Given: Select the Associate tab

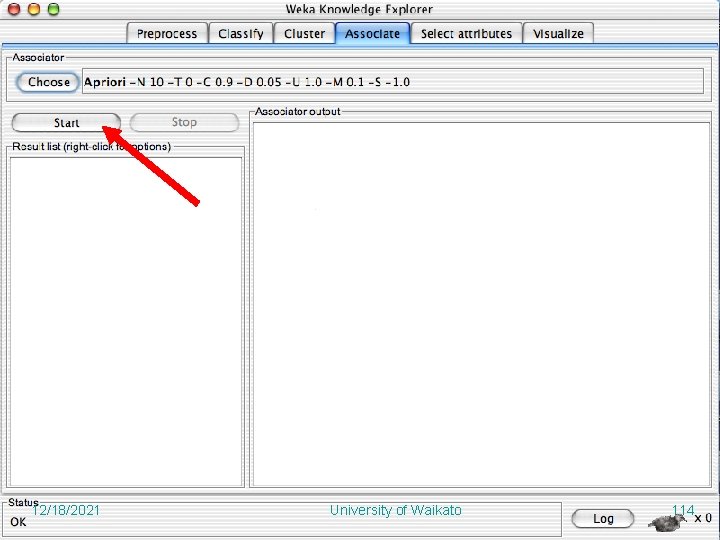Looking at the screenshot, I should click(x=372, y=34).
